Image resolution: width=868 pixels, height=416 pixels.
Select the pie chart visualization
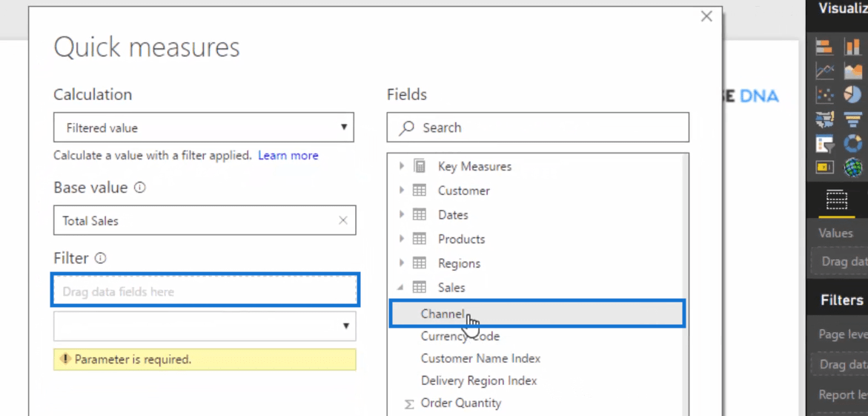pyautogui.click(x=852, y=95)
